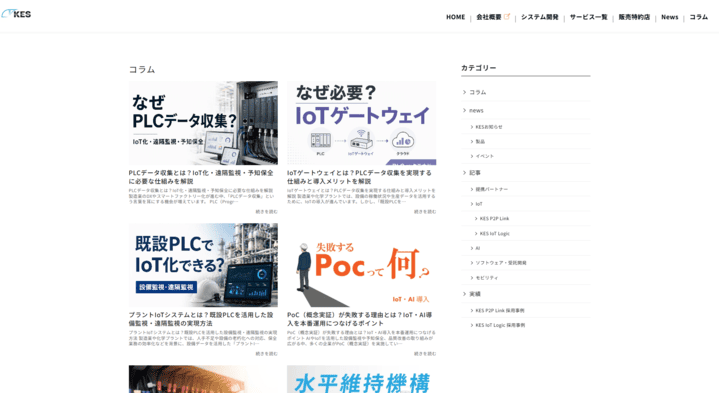Screen dimensions: 719x393
Task: Open the IoTゲートウェイ article thumbnail image
Action: 361,123
